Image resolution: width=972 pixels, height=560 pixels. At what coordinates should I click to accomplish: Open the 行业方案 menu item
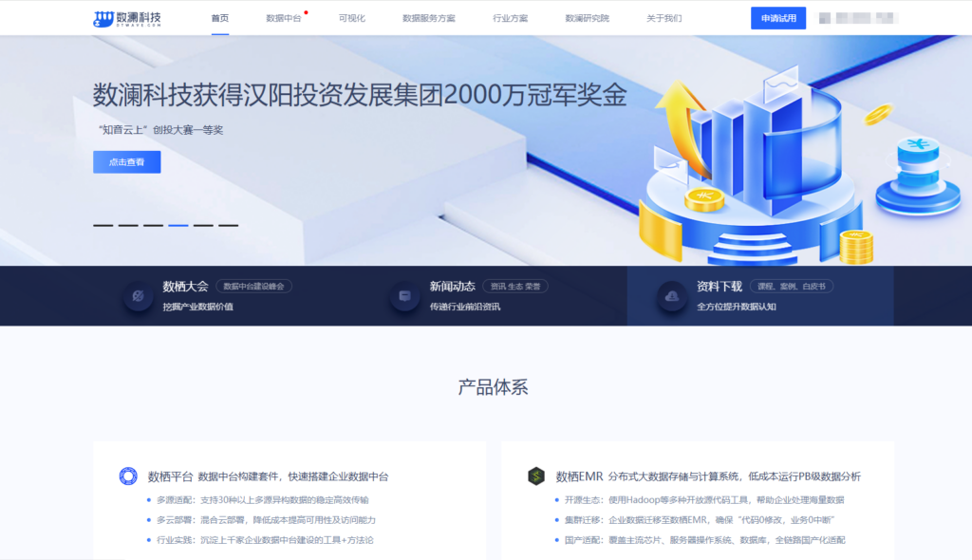click(510, 17)
